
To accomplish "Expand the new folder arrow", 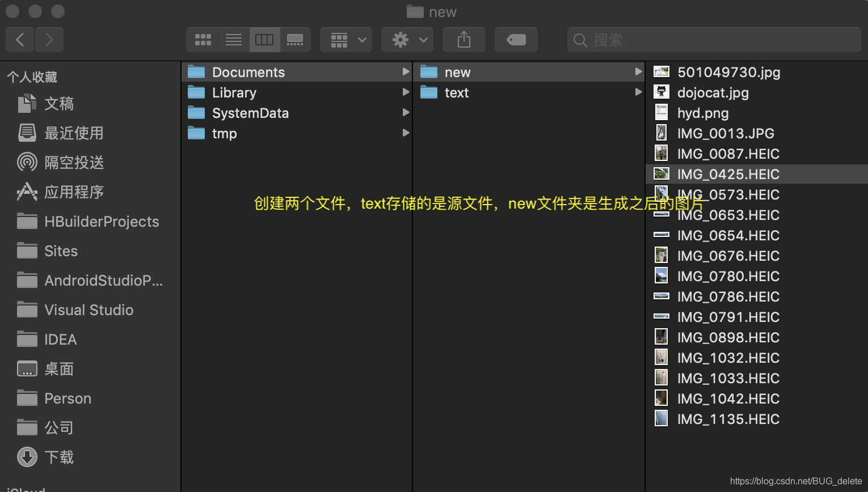I will [x=638, y=71].
